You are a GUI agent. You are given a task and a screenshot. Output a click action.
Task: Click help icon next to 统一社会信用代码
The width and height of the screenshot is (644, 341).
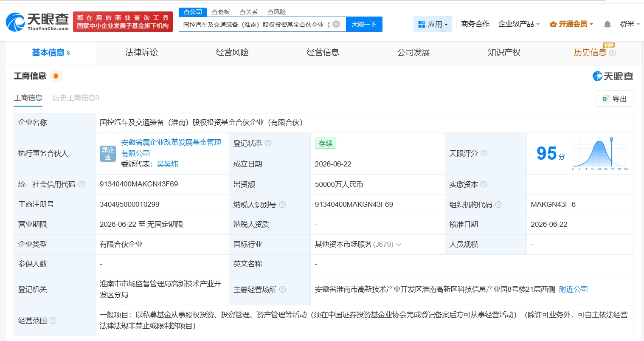coord(82,184)
